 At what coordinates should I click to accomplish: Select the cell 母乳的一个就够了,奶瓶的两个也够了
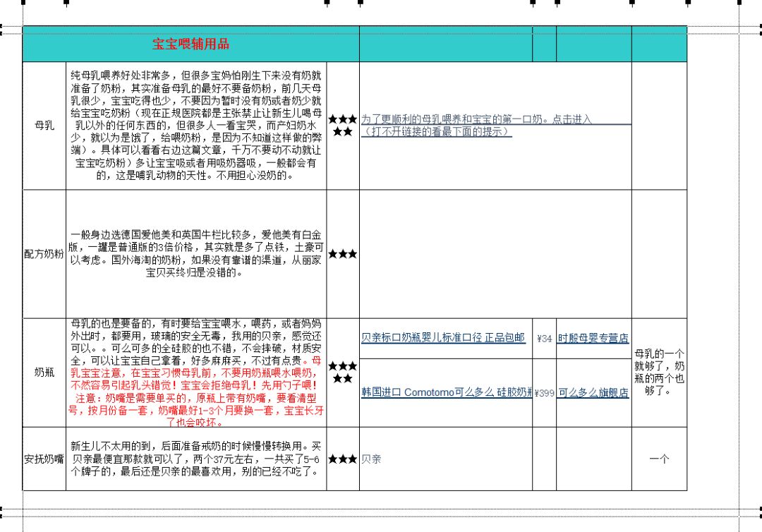click(659, 373)
